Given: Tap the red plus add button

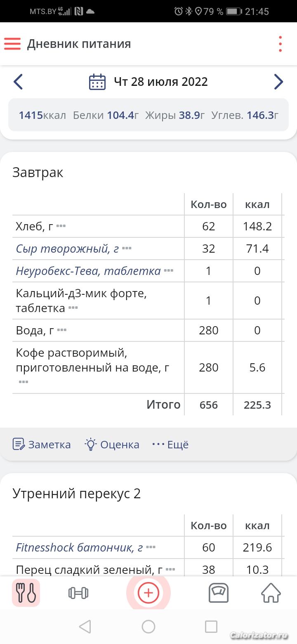Looking at the screenshot, I should pos(148,593).
